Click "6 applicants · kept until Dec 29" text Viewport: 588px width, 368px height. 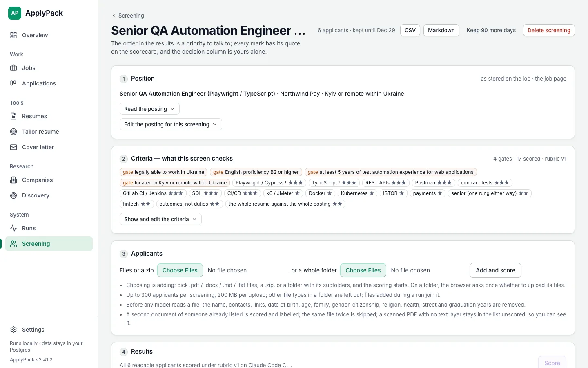pyautogui.click(x=356, y=30)
